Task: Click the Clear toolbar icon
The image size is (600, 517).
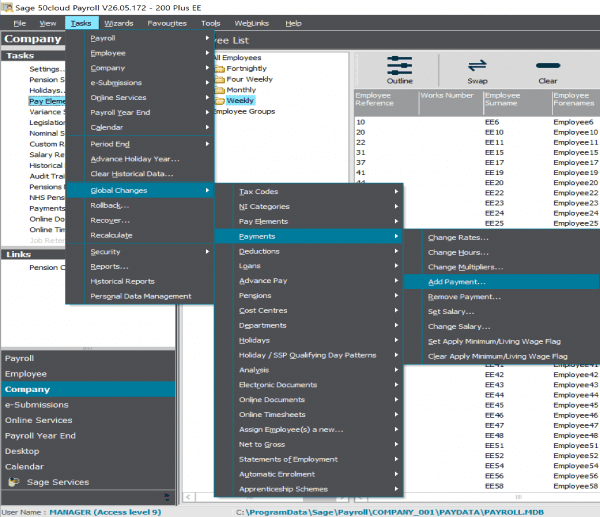Action: tap(548, 65)
